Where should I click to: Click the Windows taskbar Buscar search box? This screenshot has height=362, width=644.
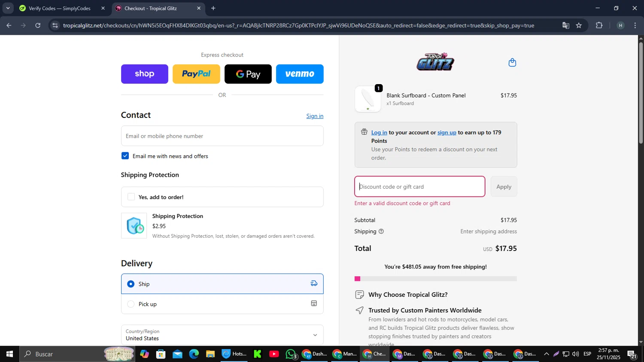[x=77, y=354]
